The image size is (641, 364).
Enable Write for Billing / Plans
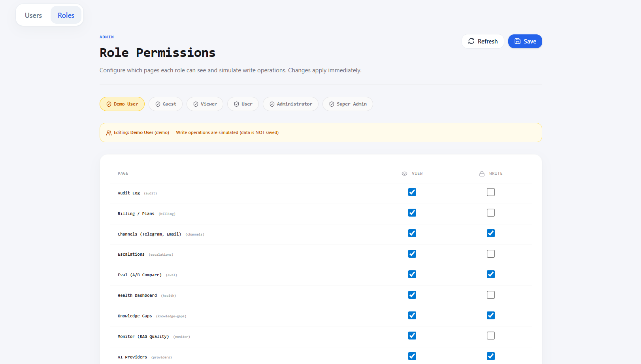pyautogui.click(x=491, y=213)
